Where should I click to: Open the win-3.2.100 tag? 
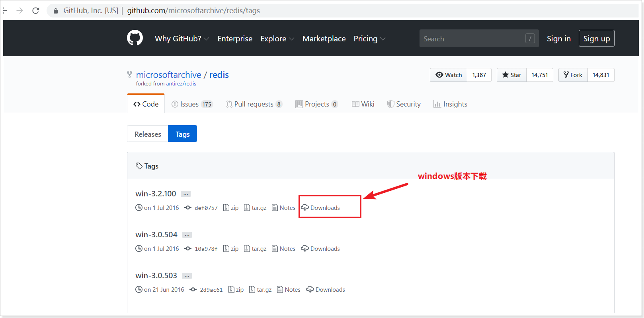point(156,194)
